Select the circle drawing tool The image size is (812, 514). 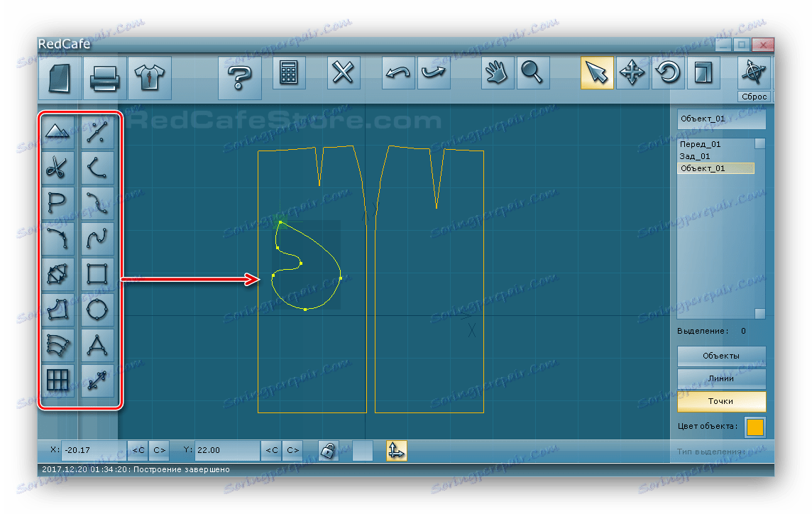pyautogui.click(x=97, y=310)
